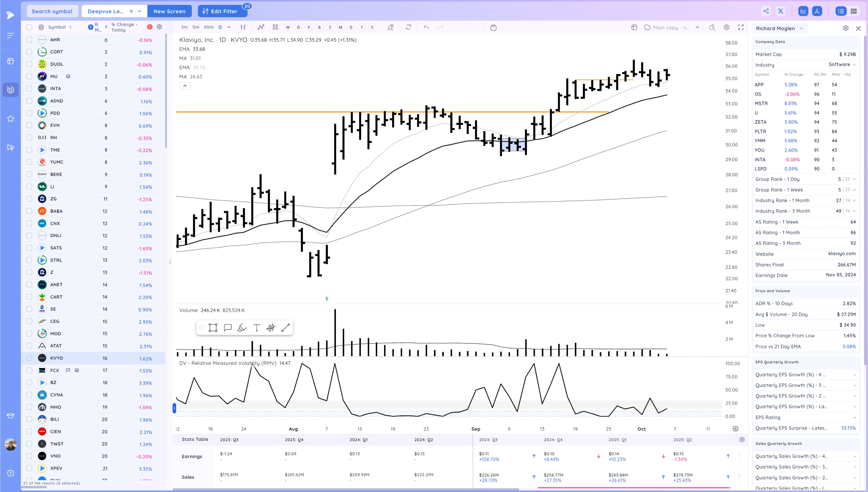
Task: Open the timeframe dropdown next to D
Action: click(229, 27)
